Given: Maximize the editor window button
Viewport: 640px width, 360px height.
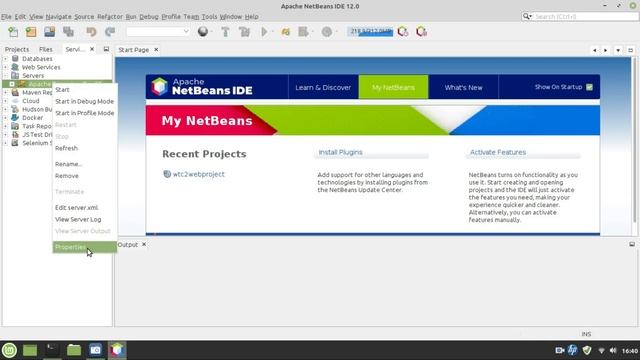Looking at the screenshot, I should (631, 50).
